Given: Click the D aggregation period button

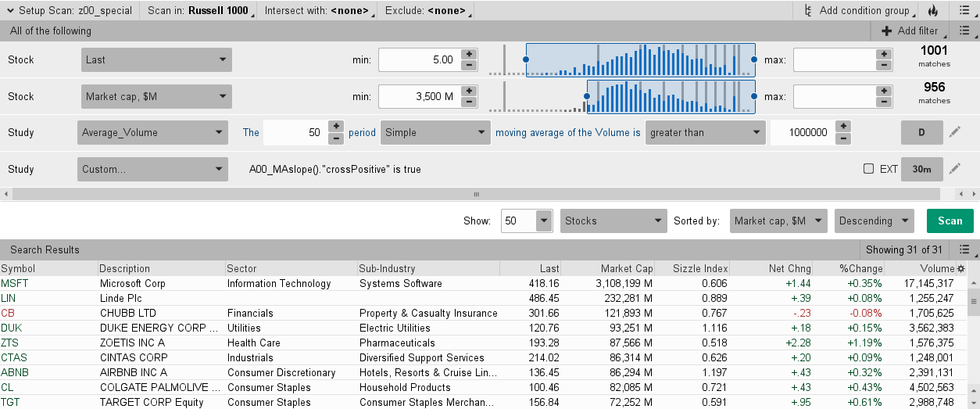Looking at the screenshot, I should [x=921, y=132].
